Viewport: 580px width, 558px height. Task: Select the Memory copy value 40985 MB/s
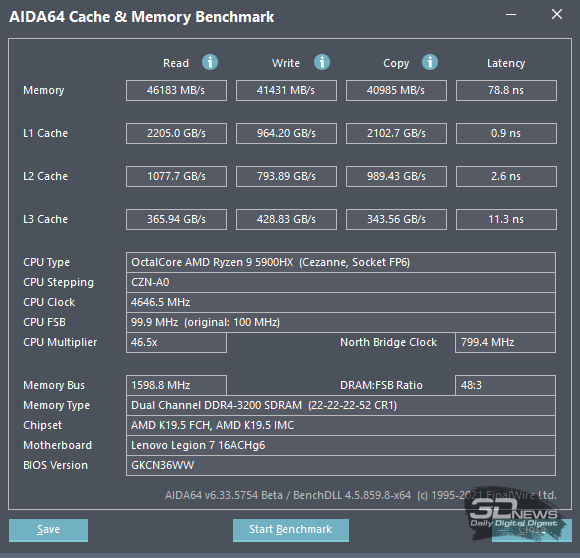pyautogui.click(x=396, y=90)
